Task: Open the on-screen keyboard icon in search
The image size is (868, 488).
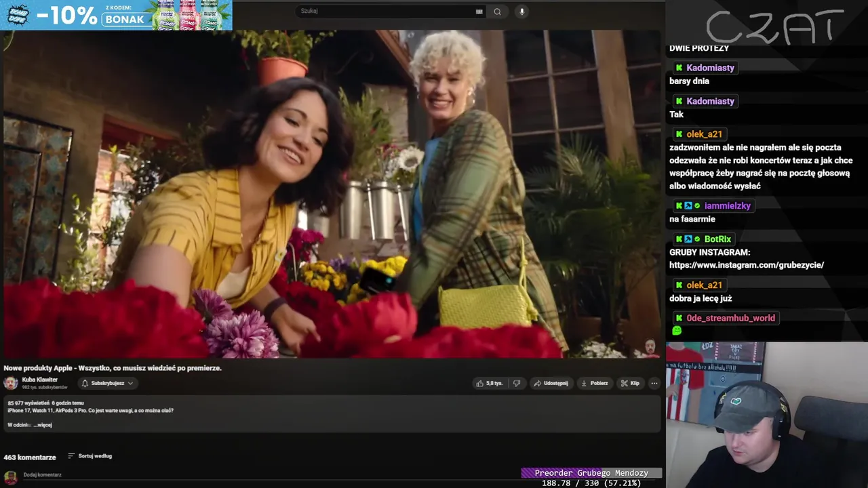Action: [479, 12]
